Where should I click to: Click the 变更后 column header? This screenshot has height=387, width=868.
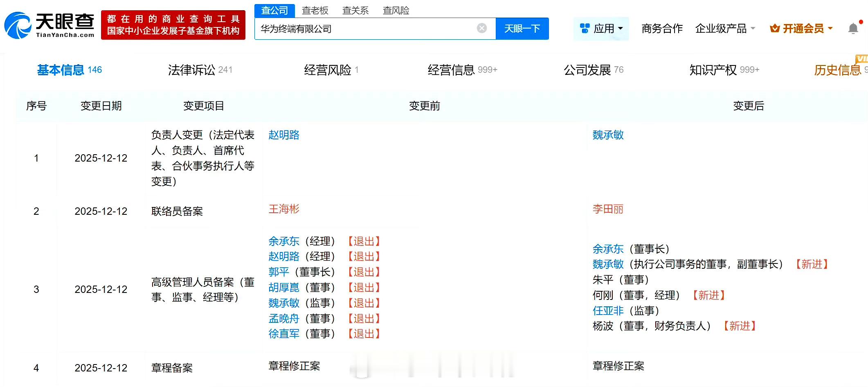coord(749,106)
